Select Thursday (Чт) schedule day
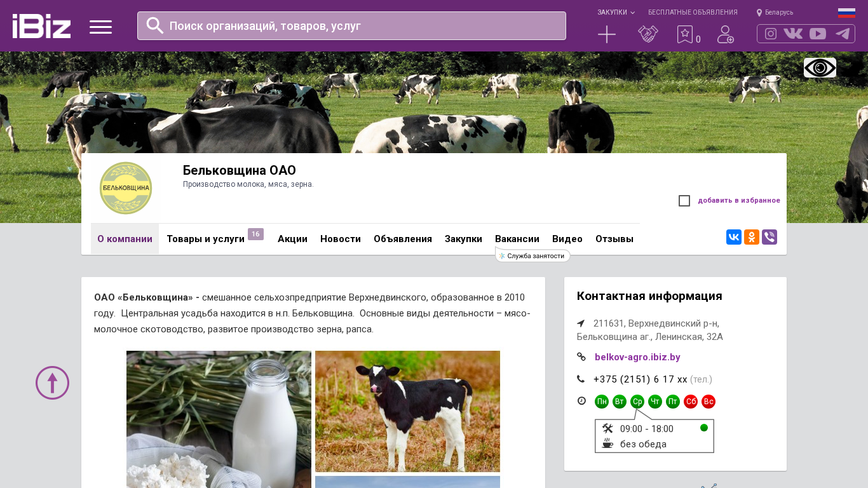 coord(655,402)
